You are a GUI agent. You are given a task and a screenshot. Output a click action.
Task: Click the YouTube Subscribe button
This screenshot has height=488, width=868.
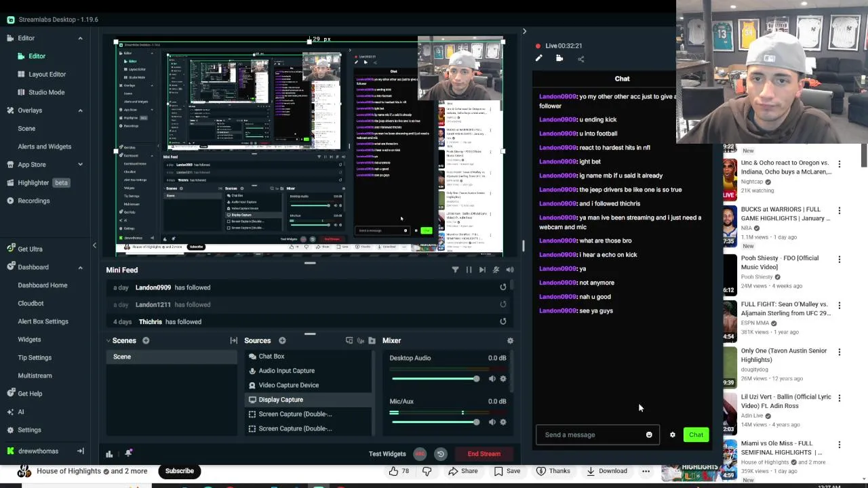(x=180, y=471)
